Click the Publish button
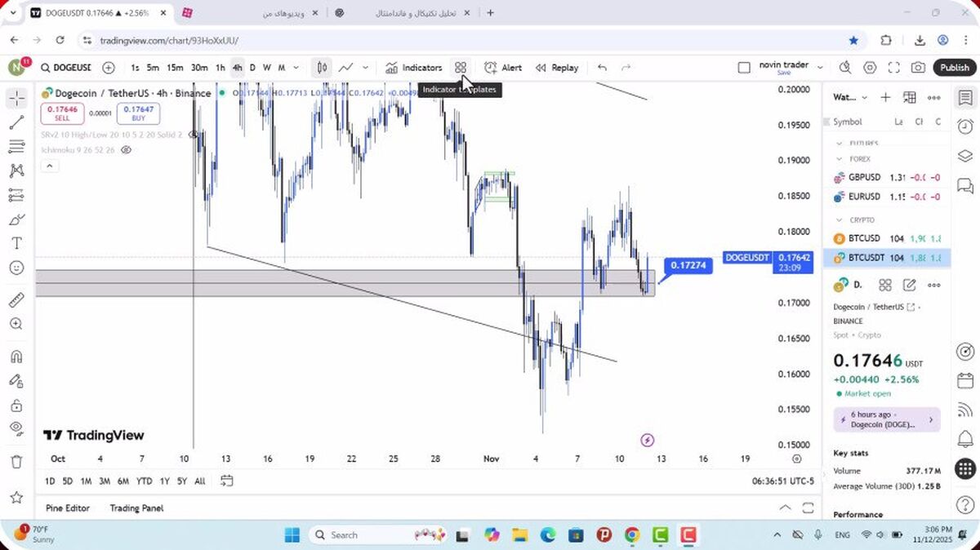 [x=954, y=68]
